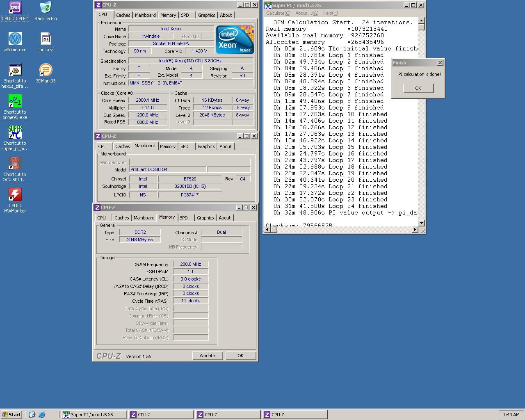Open Mainboard tab in bottom CPU-Z window
The image size is (525, 420).
point(144,218)
